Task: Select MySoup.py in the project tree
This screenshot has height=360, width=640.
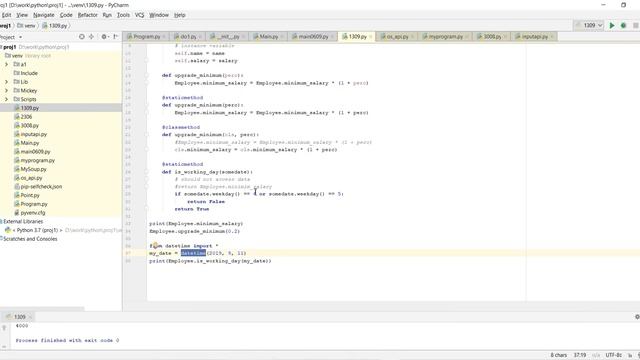Action: pos(33,169)
